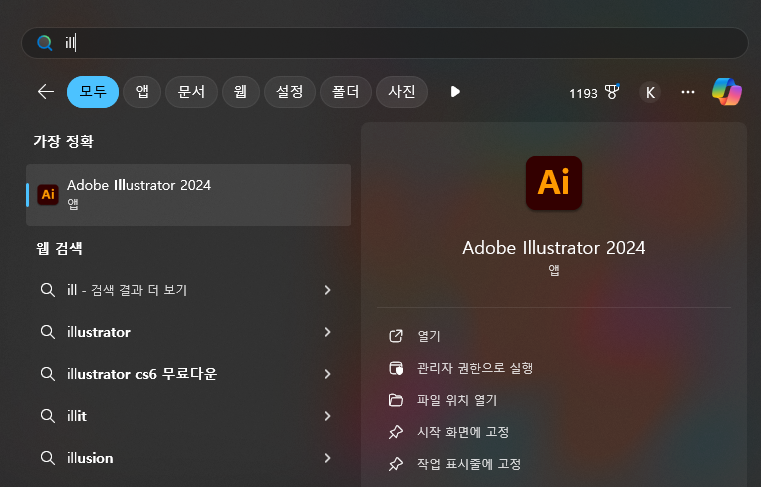Launch Copilot from the colorful icon
This screenshot has height=487, width=761.
click(x=727, y=92)
